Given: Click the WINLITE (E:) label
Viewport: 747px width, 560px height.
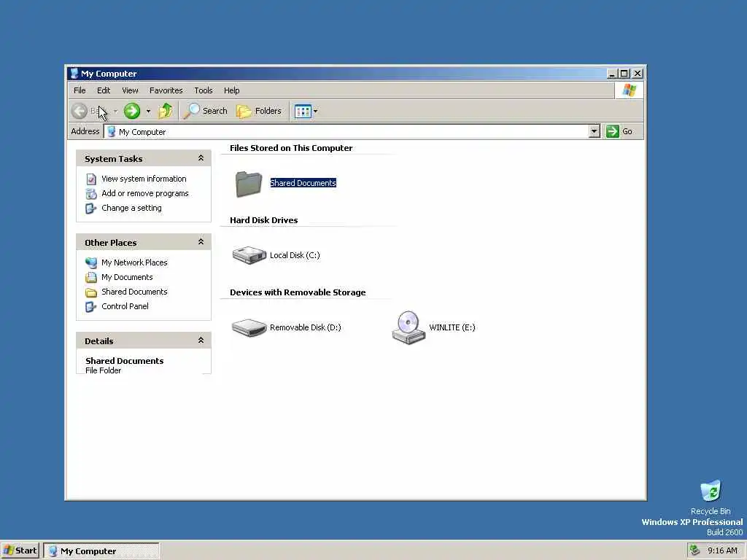Looking at the screenshot, I should tap(452, 327).
